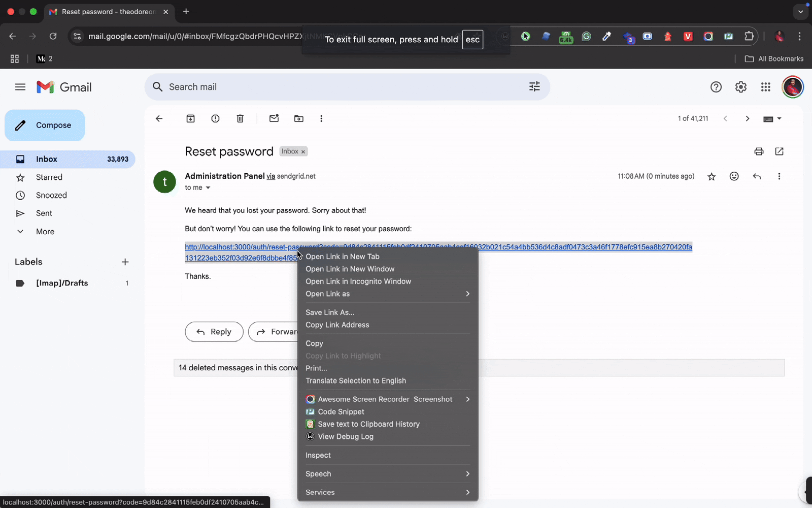Open email in new window icon
812x508 pixels.
click(x=780, y=151)
